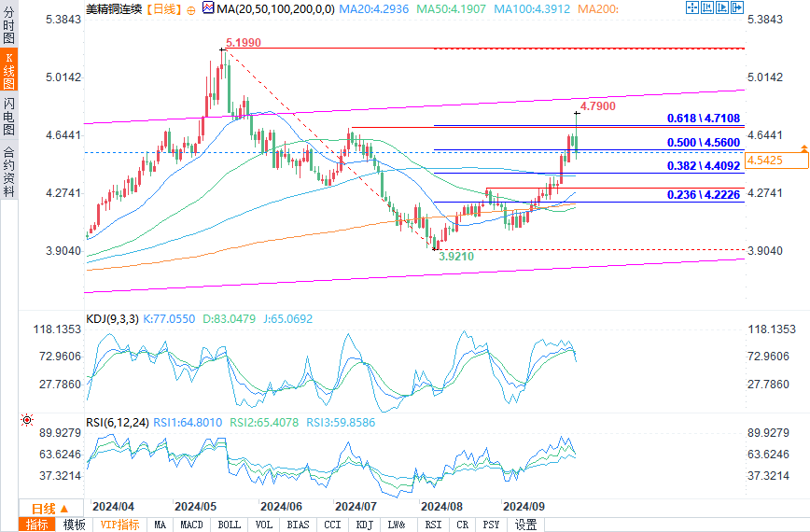Click the 5.1990 high price marker
This screenshot has height=532, width=810.
tap(244, 42)
